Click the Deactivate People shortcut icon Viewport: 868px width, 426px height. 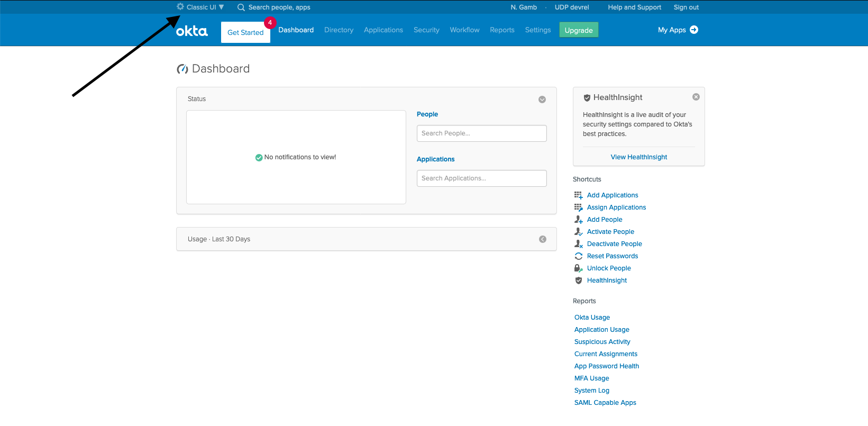579,244
